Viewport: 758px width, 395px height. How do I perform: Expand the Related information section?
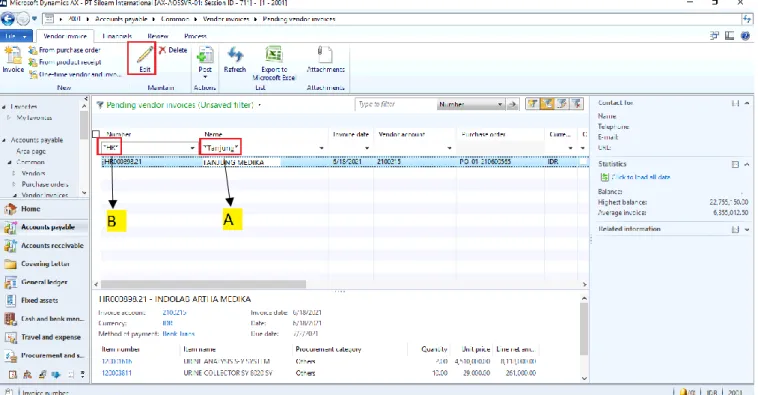click(746, 229)
